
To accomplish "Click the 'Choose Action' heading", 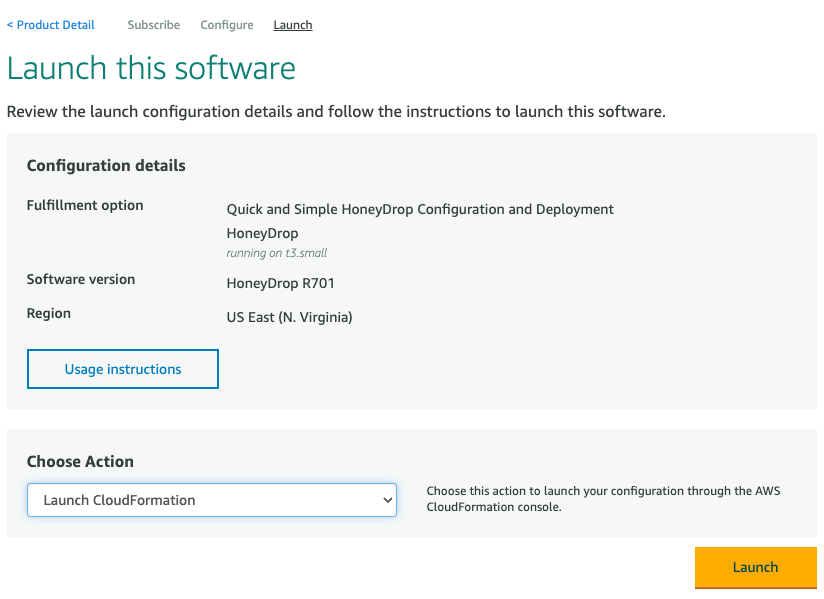I will (80, 461).
